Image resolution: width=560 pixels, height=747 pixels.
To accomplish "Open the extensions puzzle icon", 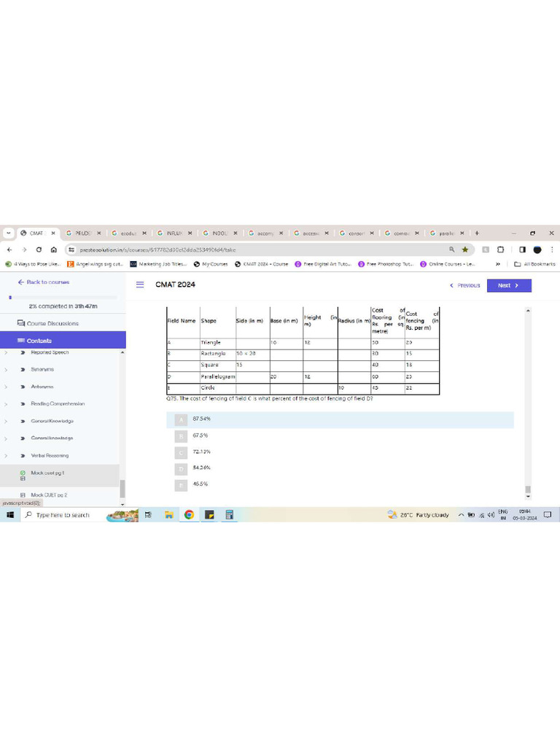I will click(x=500, y=249).
